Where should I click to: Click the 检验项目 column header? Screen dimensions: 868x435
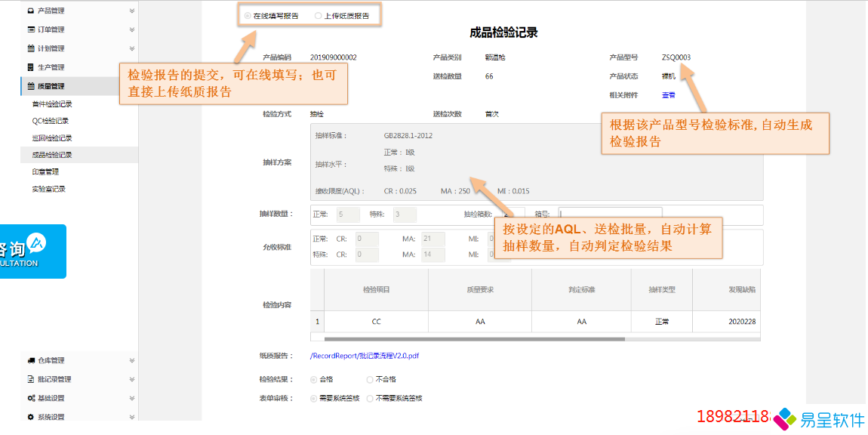coord(377,290)
